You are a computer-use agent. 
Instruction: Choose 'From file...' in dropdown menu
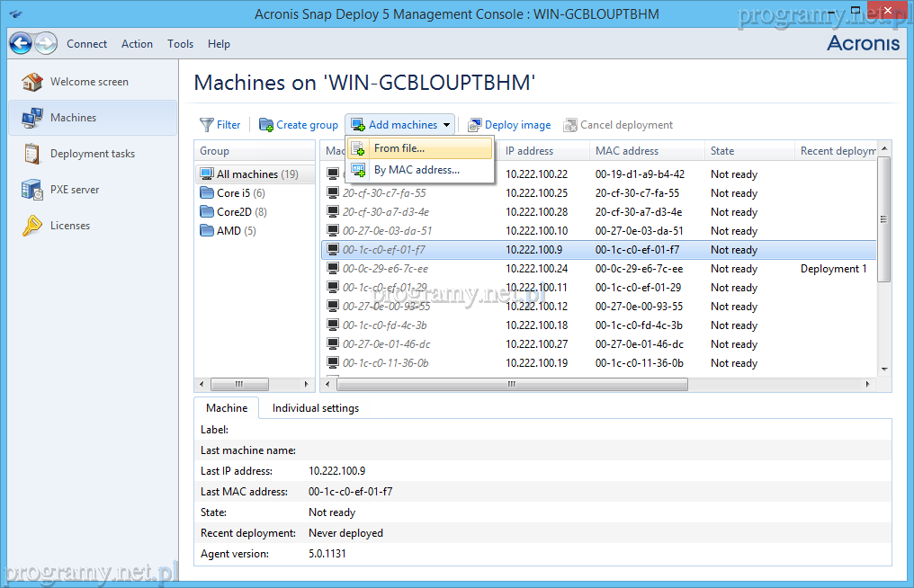pyautogui.click(x=399, y=148)
